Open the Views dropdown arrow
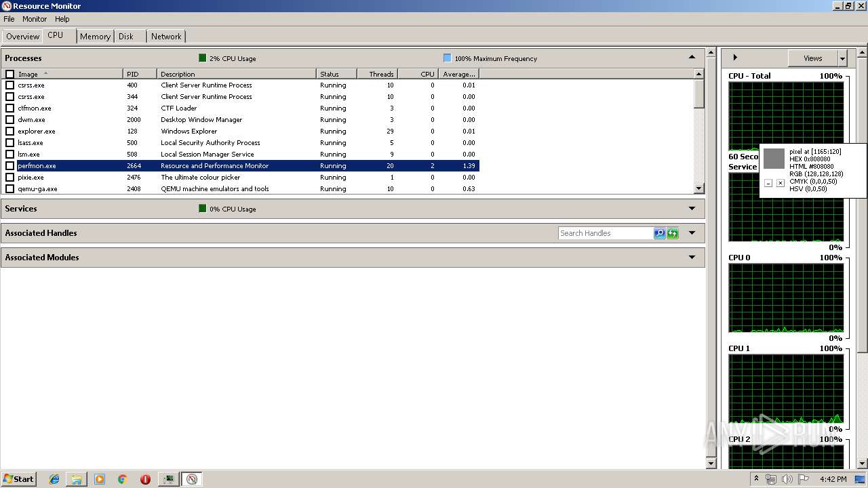The width and height of the screenshot is (868, 488). pos(842,58)
